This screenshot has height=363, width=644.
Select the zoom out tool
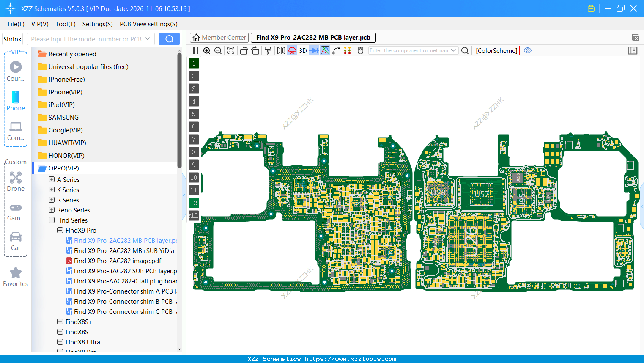[x=218, y=50]
